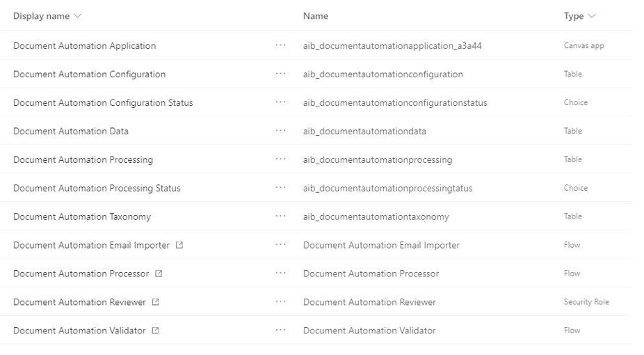The image size is (644, 355).
Task: Open the Document Automation Validator flow link
Action: [x=79, y=331]
